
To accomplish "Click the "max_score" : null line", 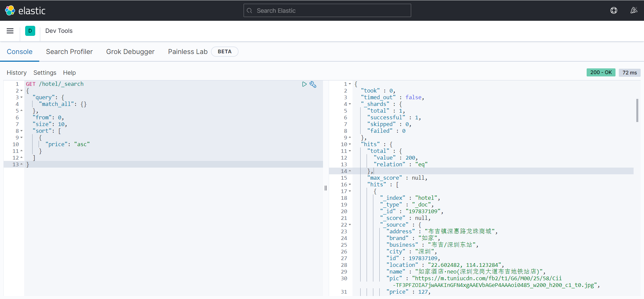I will (x=397, y=178).
